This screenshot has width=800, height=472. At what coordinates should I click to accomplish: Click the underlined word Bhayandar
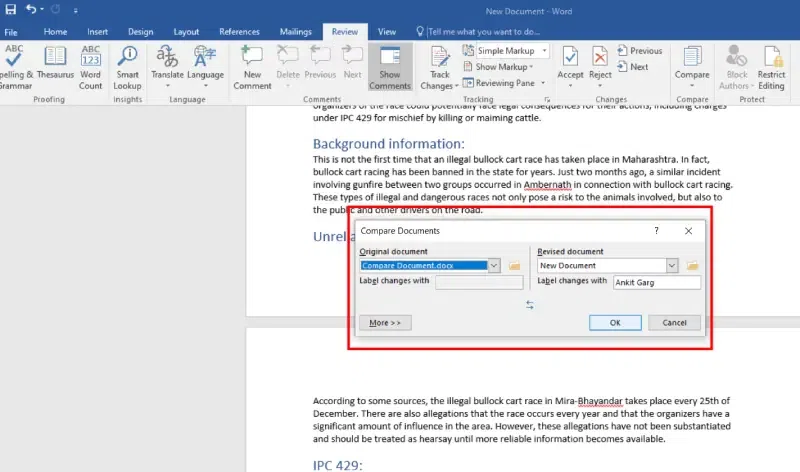600,401
